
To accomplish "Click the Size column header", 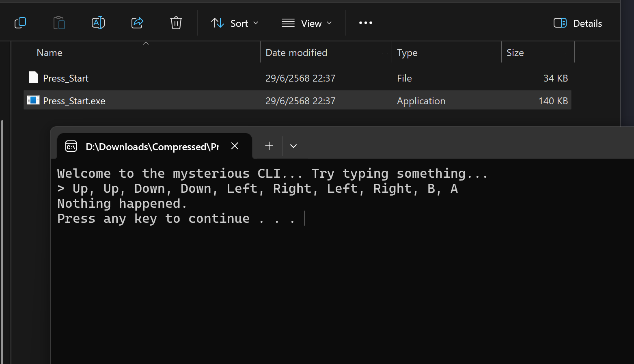I will 515,53.
